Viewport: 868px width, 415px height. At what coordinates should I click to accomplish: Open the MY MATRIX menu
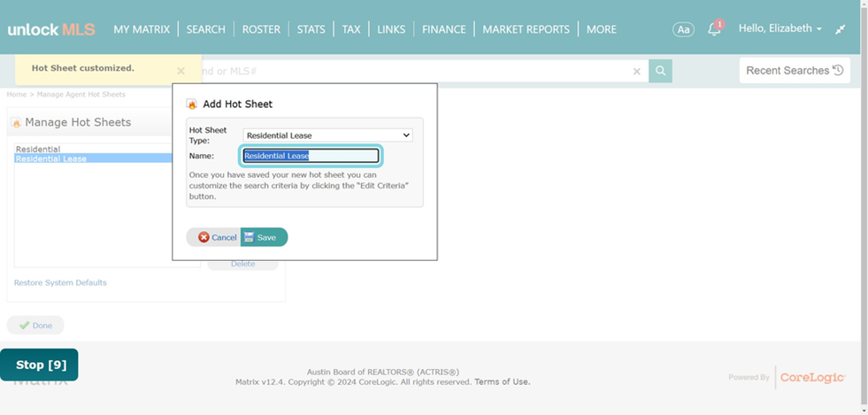point(142,29)
